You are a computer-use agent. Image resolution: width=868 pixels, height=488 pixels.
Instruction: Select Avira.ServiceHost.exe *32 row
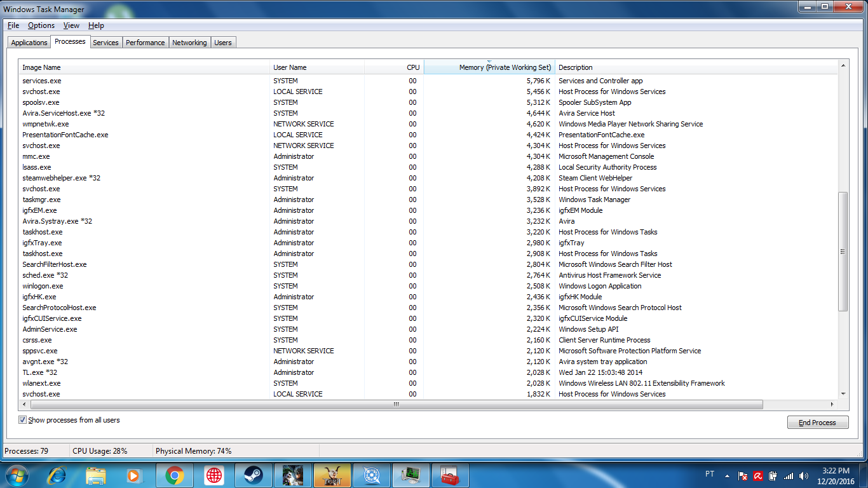[429, 113]
